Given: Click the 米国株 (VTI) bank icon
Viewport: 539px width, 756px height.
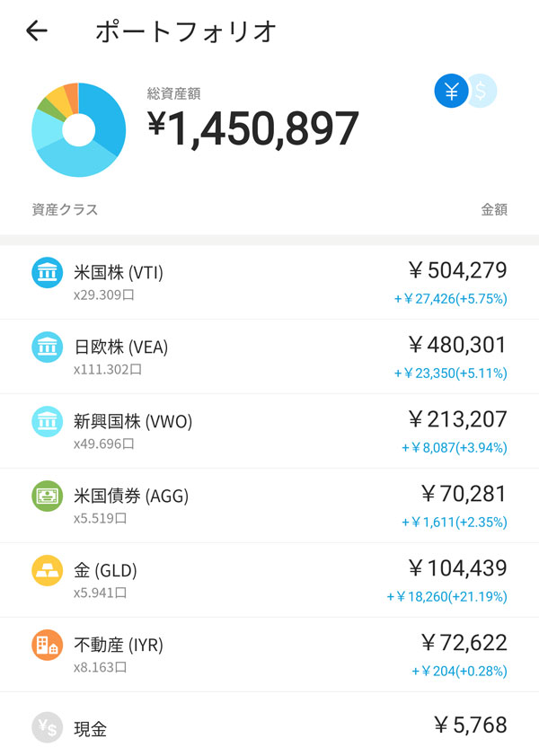Looking at the screenshot, I should coord(47,273).
